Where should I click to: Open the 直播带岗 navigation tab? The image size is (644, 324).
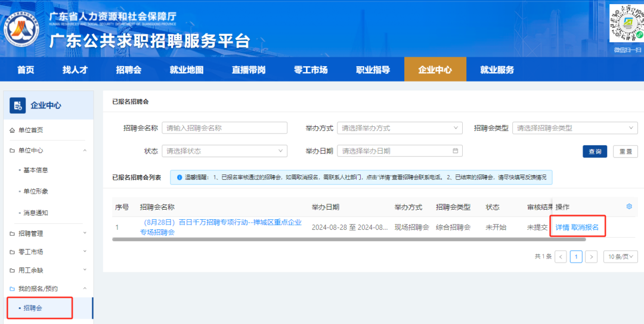[249, 69]
